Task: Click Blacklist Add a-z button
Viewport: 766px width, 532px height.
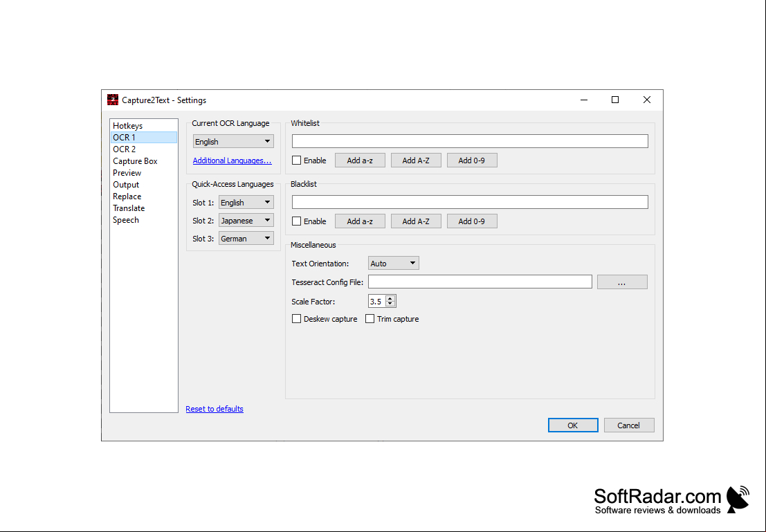Action: point(360,221)
